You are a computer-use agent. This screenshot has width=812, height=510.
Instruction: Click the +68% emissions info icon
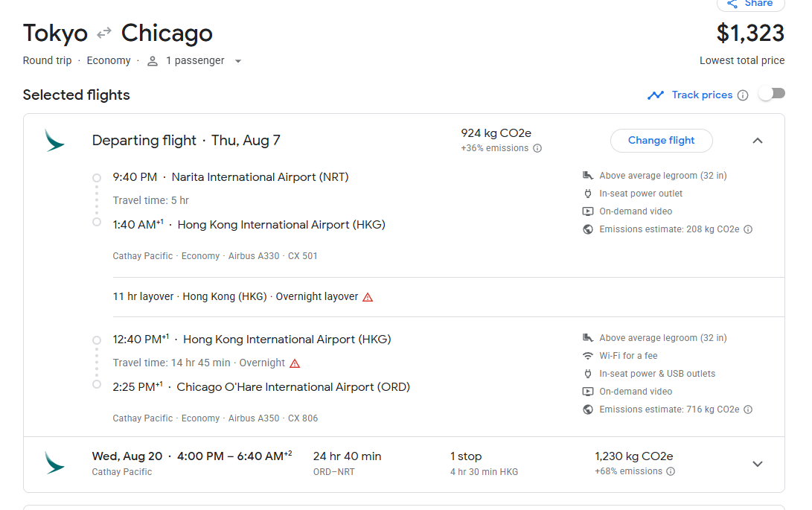(x=671, y=471)
